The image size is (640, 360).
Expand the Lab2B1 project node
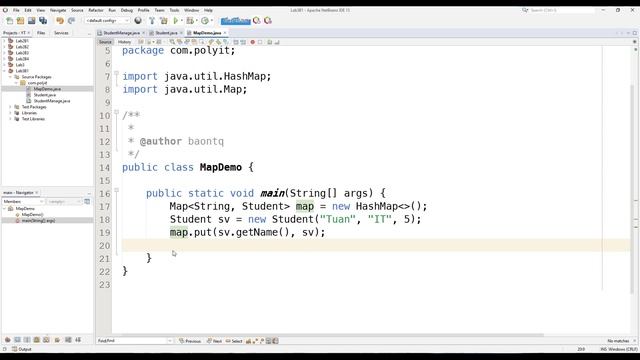pos(4,41)
